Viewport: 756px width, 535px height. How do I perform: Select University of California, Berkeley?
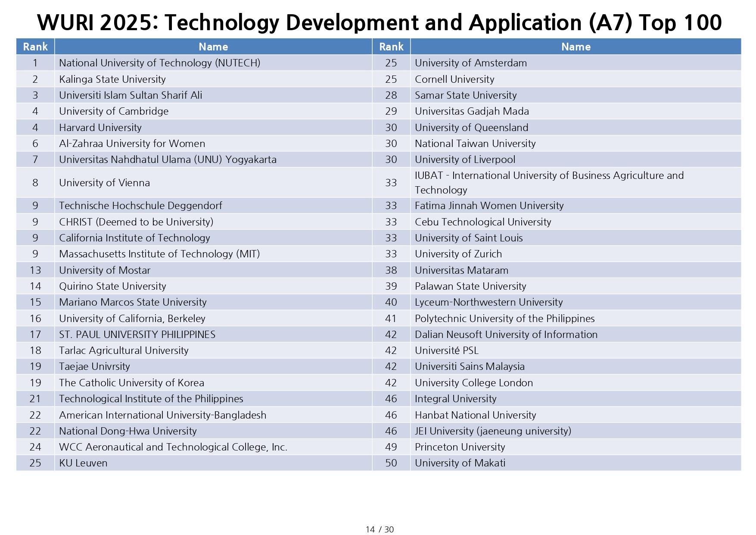point(132,319)
